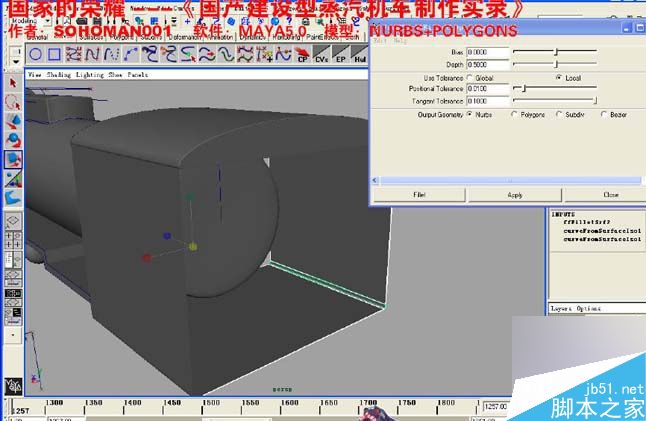Click the Bias slider handle
646x421 pixels.
pos(556,51)
